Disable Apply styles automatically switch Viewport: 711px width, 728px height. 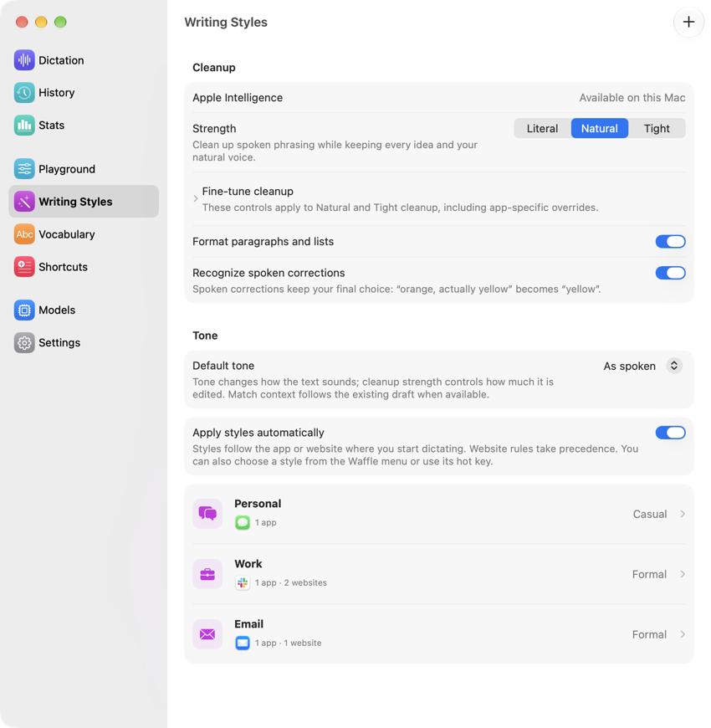(670, 433)
